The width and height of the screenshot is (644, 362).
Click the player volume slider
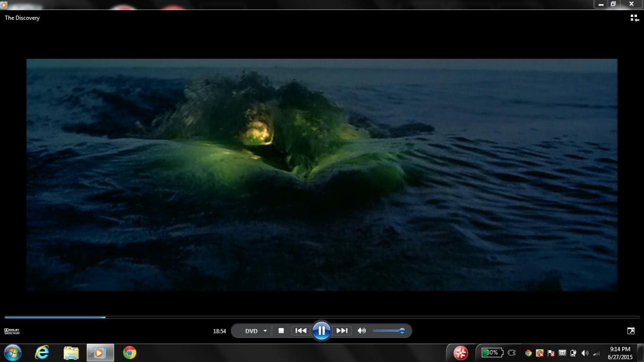tap(388, 331)
